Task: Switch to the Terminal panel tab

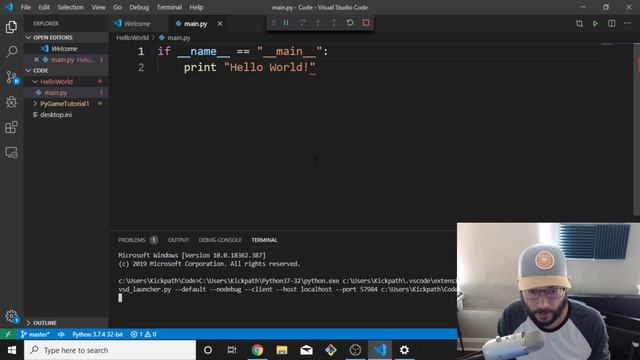Action: [x=264, y=240]
